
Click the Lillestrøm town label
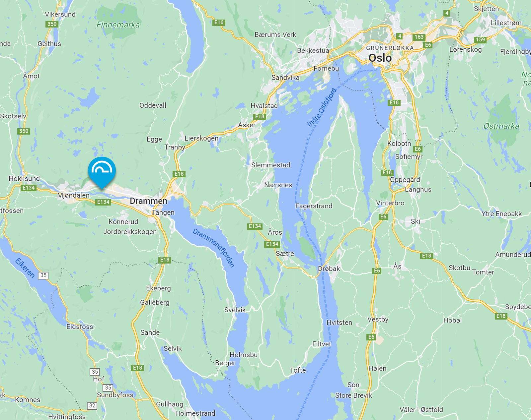point(506,23)
